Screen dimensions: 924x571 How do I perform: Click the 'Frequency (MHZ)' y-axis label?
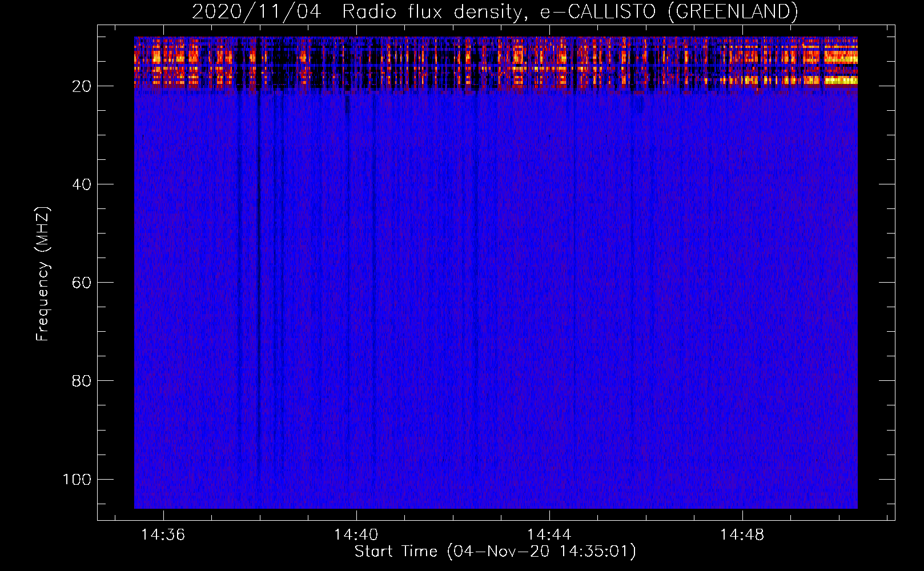43,274
